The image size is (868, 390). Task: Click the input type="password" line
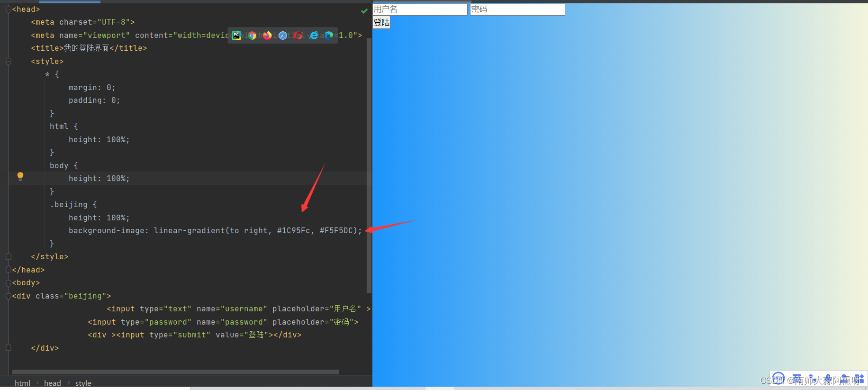pos(223,322)
